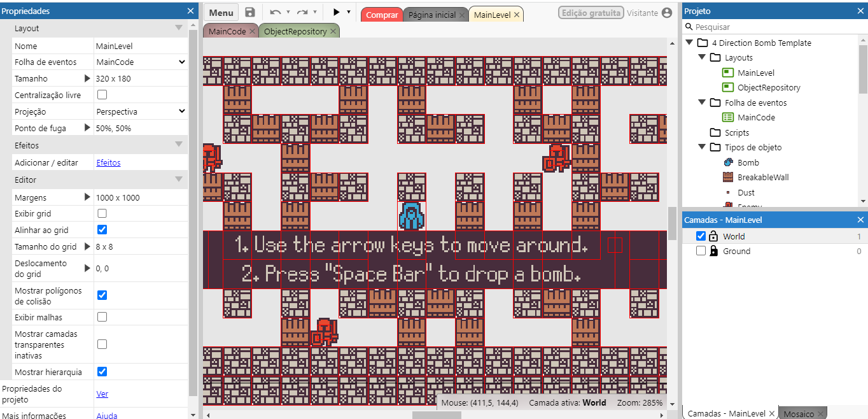This screenshot has width=868, height=419.
Task: Switch to the ObjectRepository tab
Action: pos(295,31)
